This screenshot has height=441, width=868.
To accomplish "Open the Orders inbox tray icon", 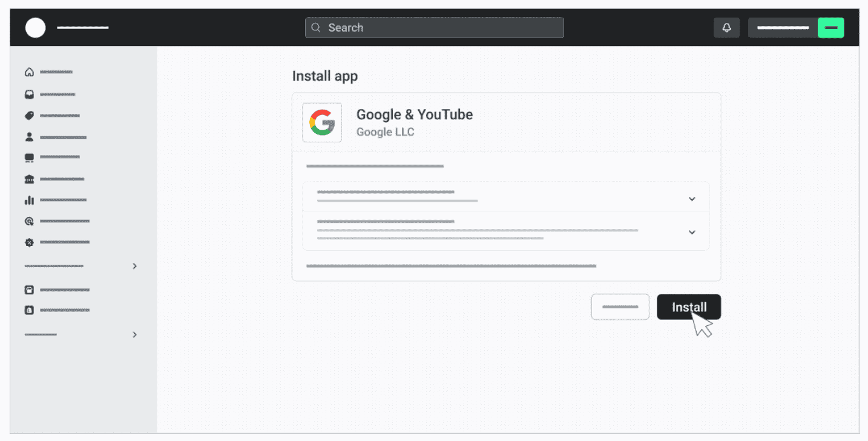I will [x=29, y=94].
